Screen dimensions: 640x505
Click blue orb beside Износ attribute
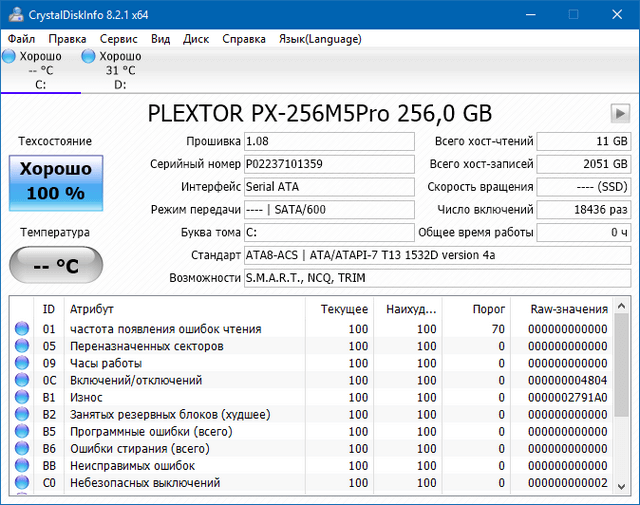(x=21, y=397)
